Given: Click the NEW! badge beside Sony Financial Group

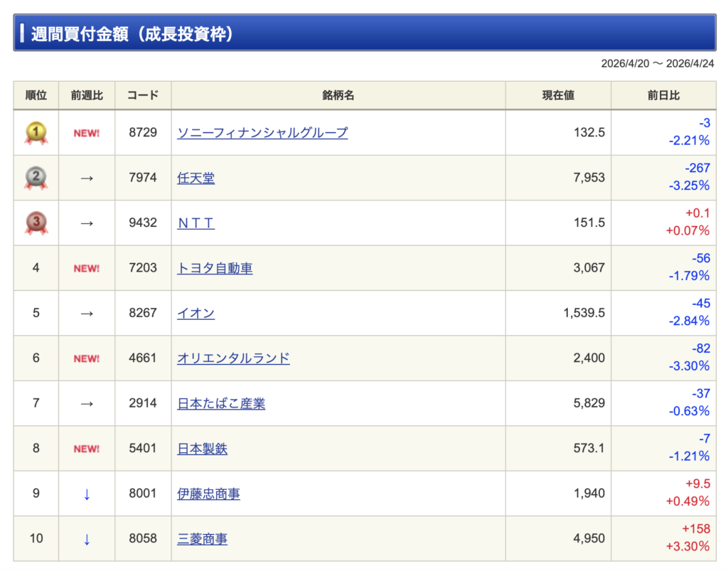Looking at the screenshot, I should (x=87, y=133).
